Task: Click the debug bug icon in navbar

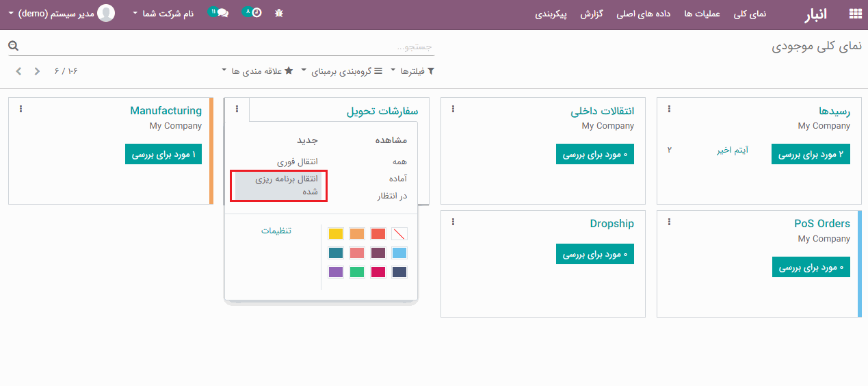Action: coord(278,13)
